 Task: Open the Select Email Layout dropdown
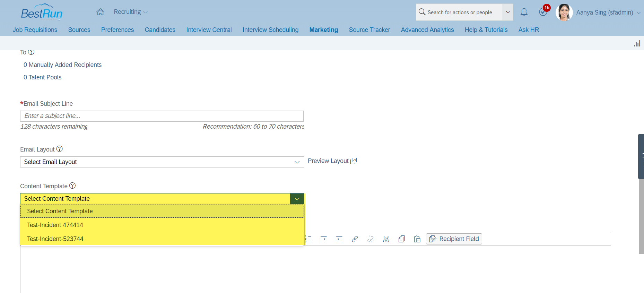[x=162, y=162]
